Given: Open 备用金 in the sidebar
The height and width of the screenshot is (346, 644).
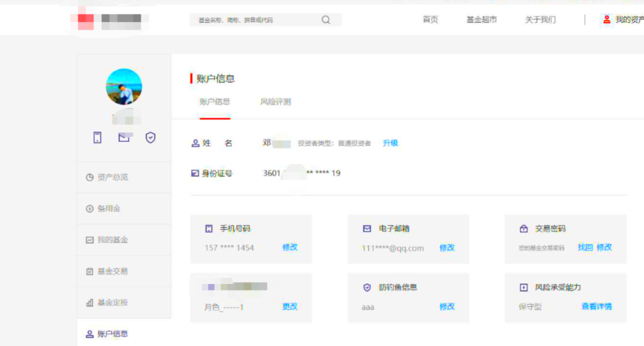Looking at the screenshot, I should (x=109, y=209).
